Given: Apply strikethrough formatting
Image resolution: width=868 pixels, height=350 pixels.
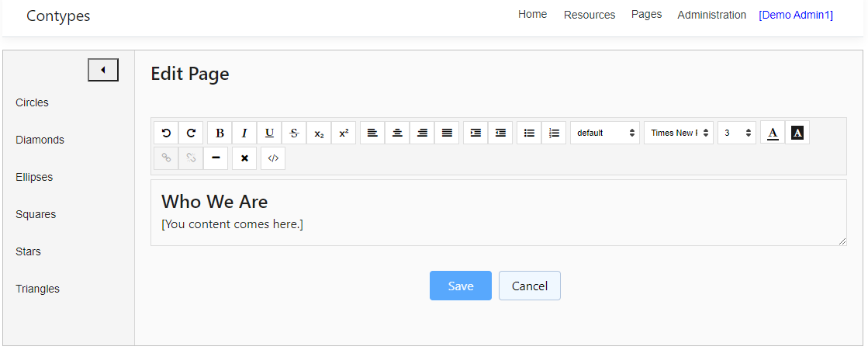Looking at the screenshot, I should pos(294,133).
